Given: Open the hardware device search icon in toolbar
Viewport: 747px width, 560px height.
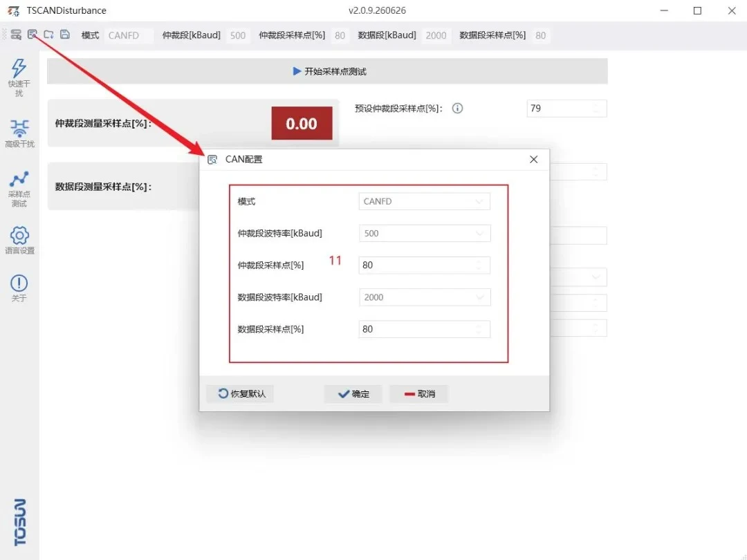Looking at the screenshot, I should (16, 35).
